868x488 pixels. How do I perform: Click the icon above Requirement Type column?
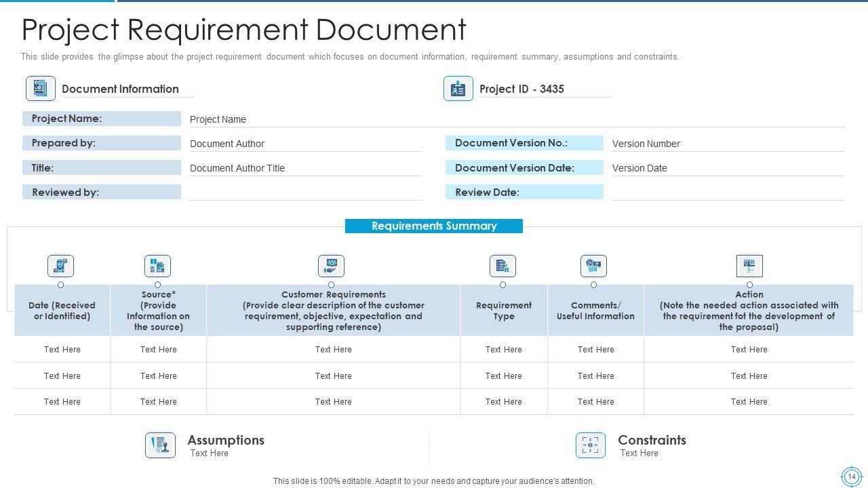(x=502, y=266)
